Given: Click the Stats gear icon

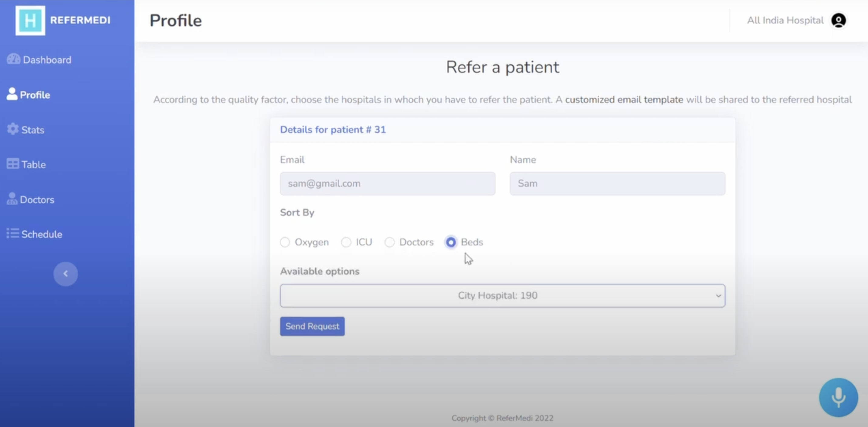Looking at the screenshot, I should pos(13,129).
